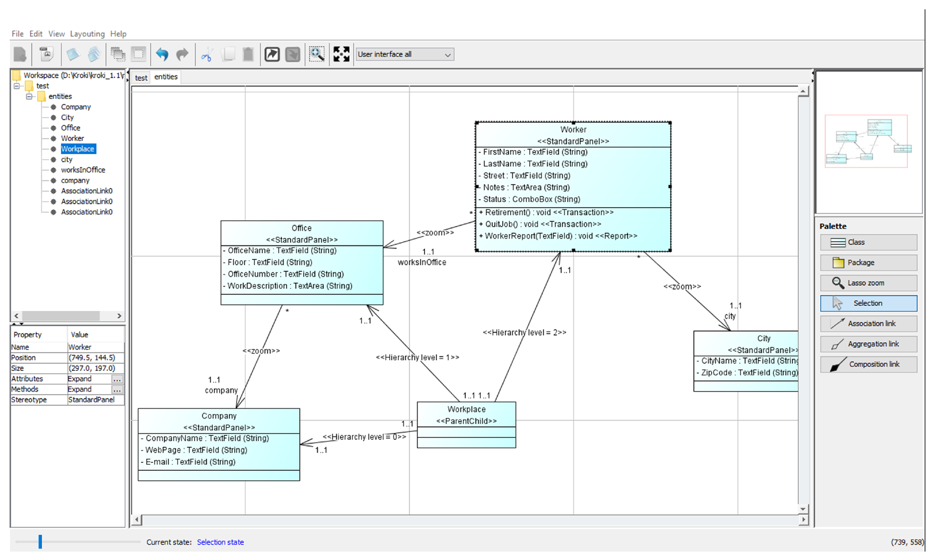The height and width of the screenshot is (560, 932).
Task: Click the undo arrow icon
Action: [x=162, y=54]
